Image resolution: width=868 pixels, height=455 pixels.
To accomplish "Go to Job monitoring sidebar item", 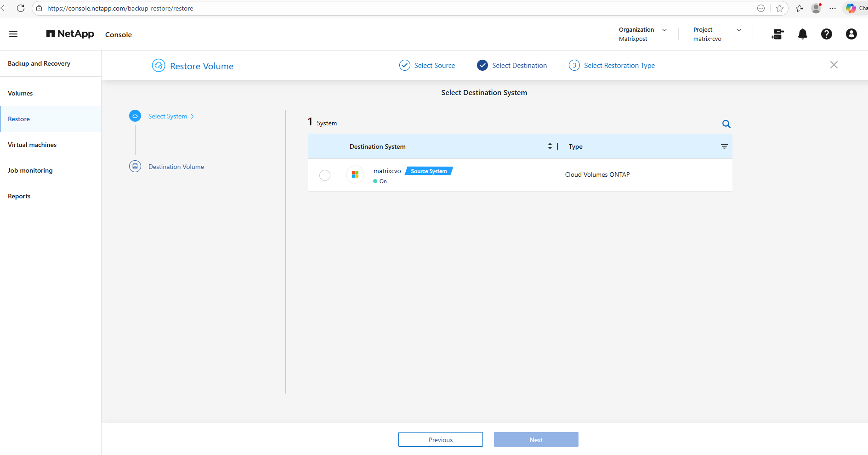I will 30,170.
